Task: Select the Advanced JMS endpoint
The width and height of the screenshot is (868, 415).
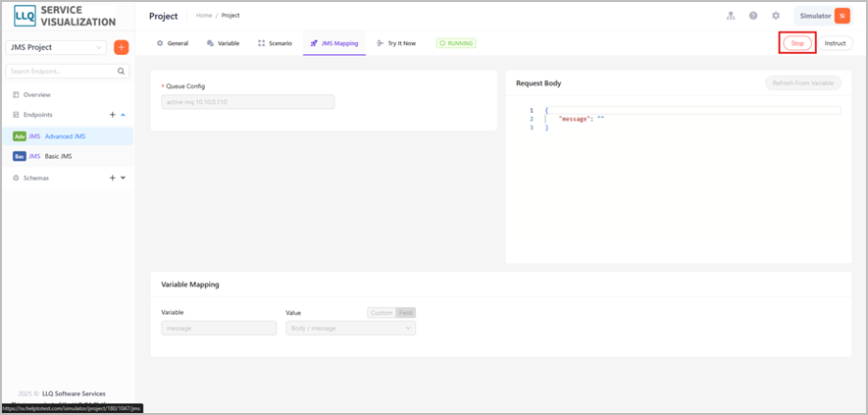Action: [x=67, y=136]
